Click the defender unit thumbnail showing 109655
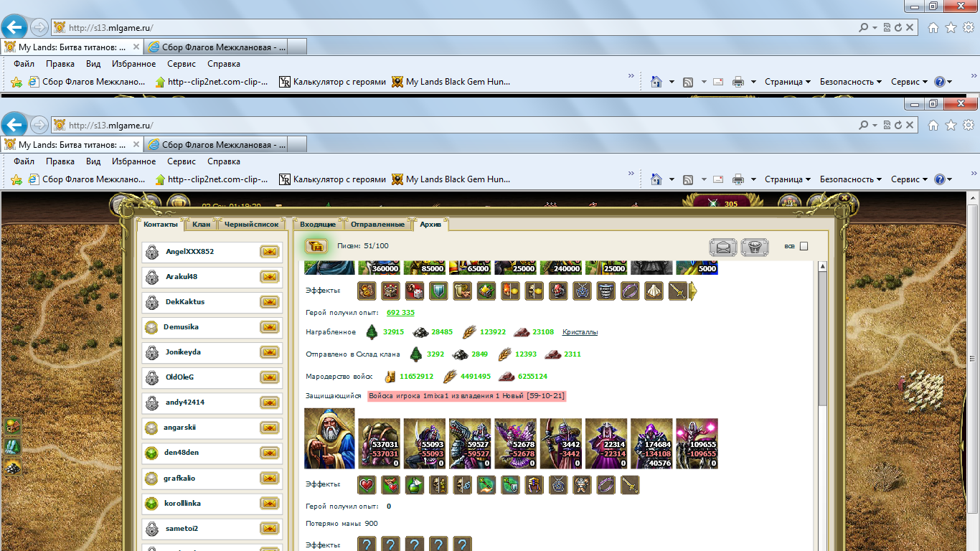The height and width of the screenshot is (551, 980). click(697, 444)
